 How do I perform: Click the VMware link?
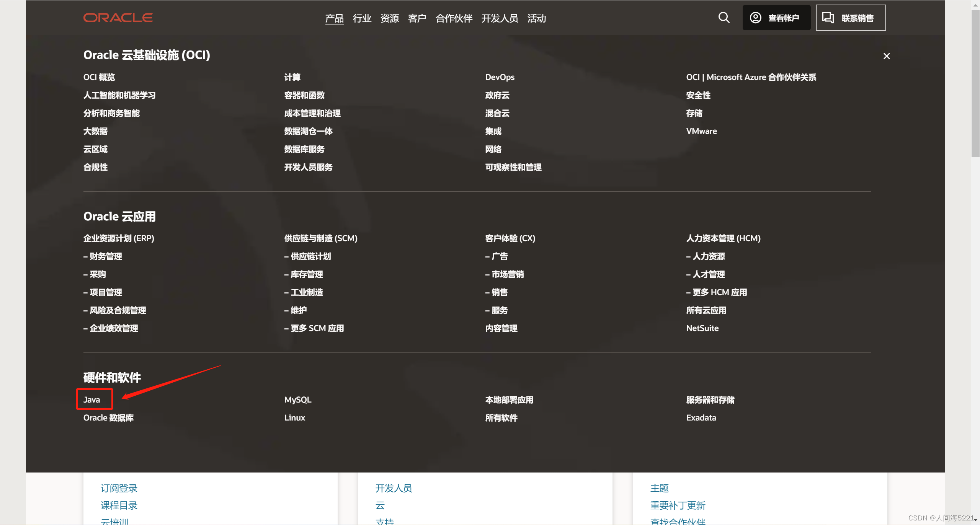coord(701,131)
